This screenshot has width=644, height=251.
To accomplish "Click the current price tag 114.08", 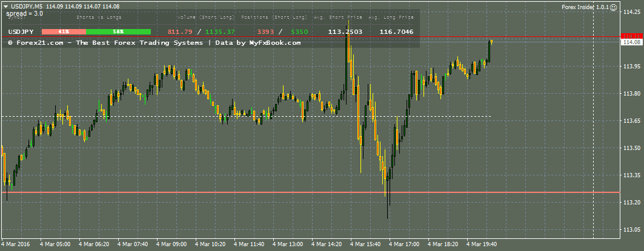I will pos(632,42).
